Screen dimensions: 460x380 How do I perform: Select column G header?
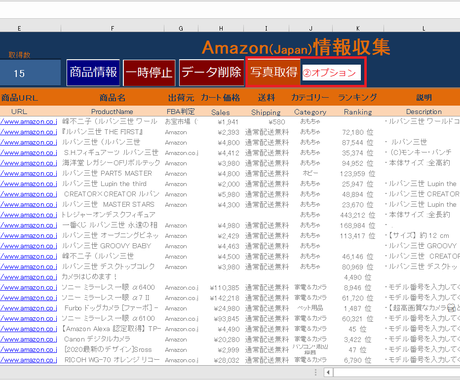(181, 29)
